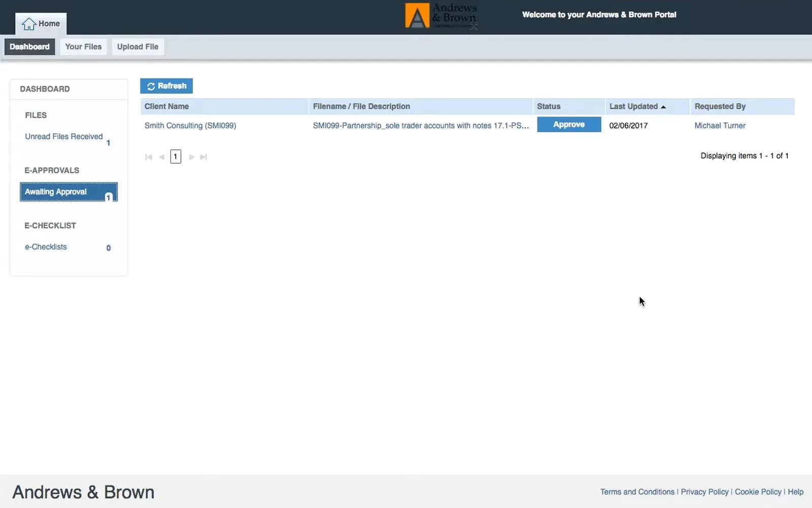Click the 02/06/2017 date cell
Image resolution: width=812 pixels, height=508 pixels.
tap(628, 125)
